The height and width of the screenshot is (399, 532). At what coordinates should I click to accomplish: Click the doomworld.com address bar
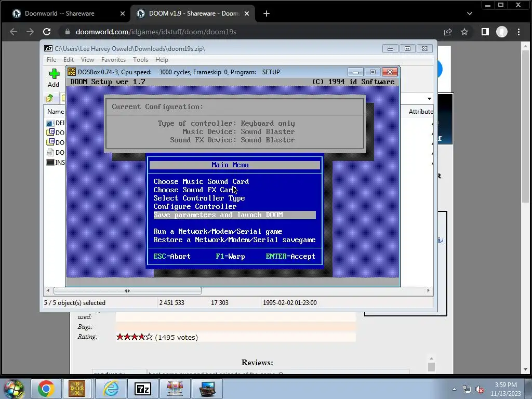(251, 32)
